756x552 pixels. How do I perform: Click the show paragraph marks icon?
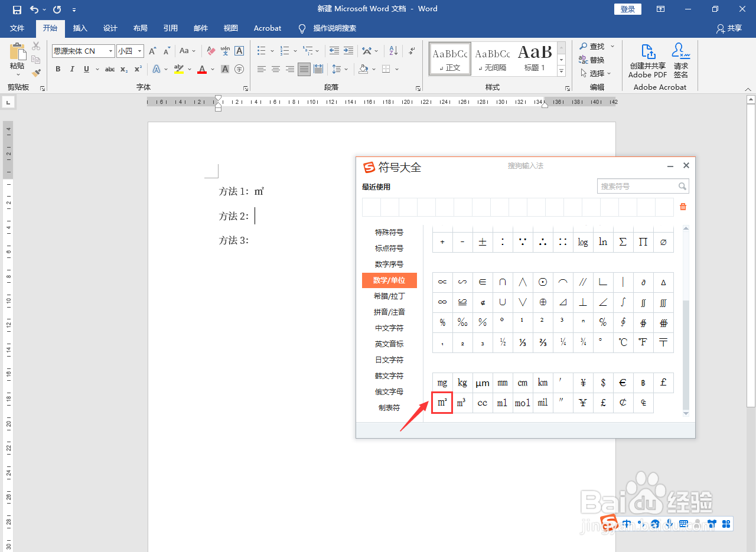[412, 51]
